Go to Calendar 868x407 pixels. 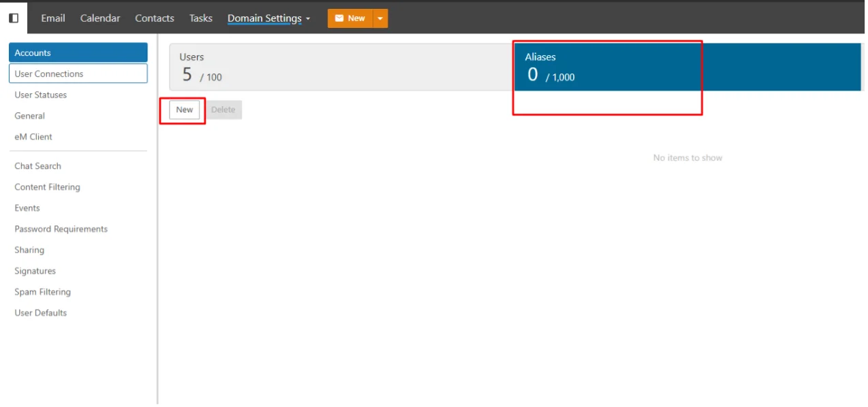(100, 18)
